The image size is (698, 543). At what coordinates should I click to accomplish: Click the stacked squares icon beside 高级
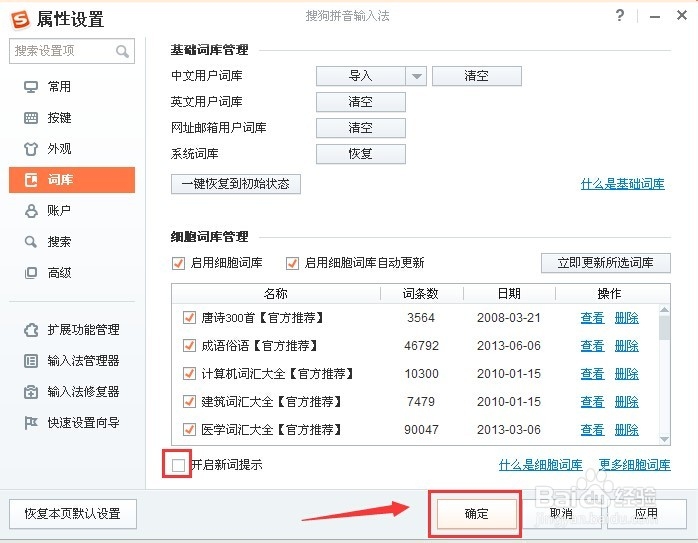click(x=31, y=273)
